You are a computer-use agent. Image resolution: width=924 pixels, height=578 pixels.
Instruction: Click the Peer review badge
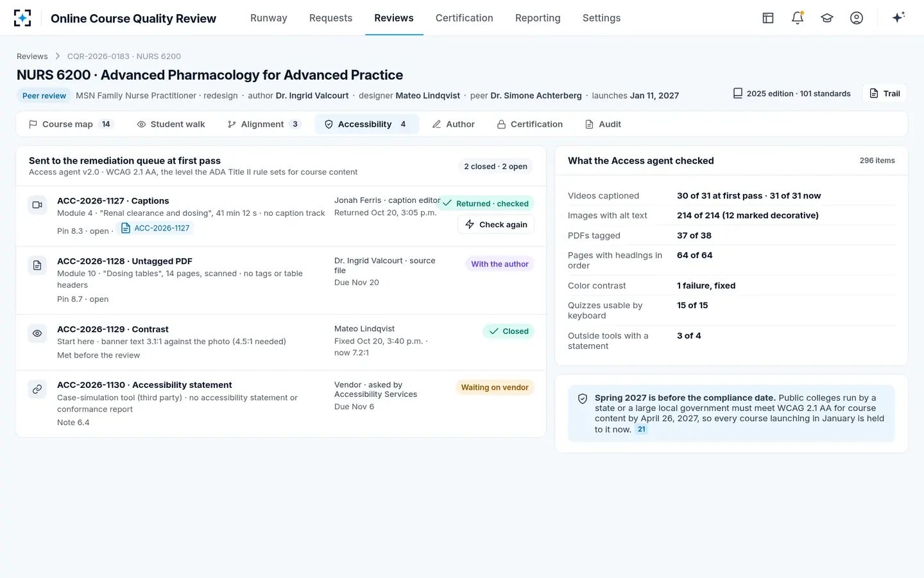44,96
